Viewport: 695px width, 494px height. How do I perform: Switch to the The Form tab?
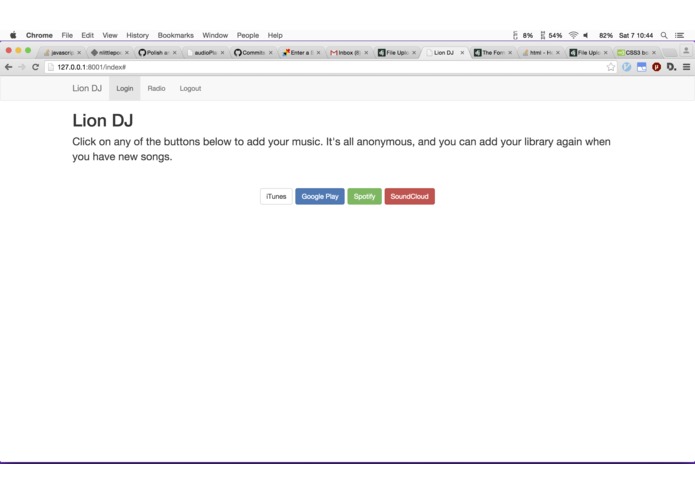pos(491,52)
